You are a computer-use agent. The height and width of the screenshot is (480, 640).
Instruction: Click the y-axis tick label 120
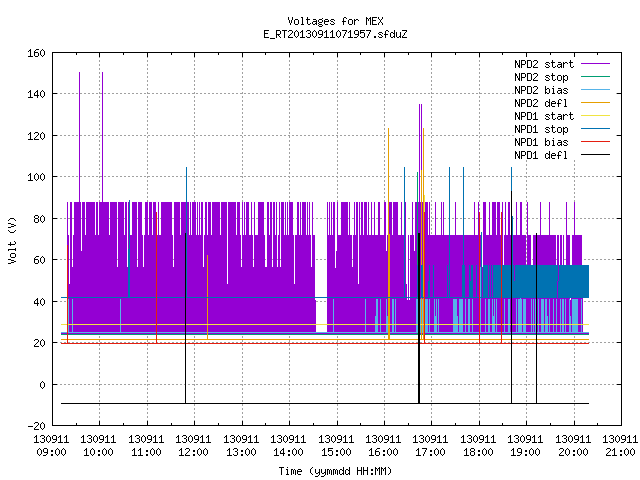tap(36, 136)
